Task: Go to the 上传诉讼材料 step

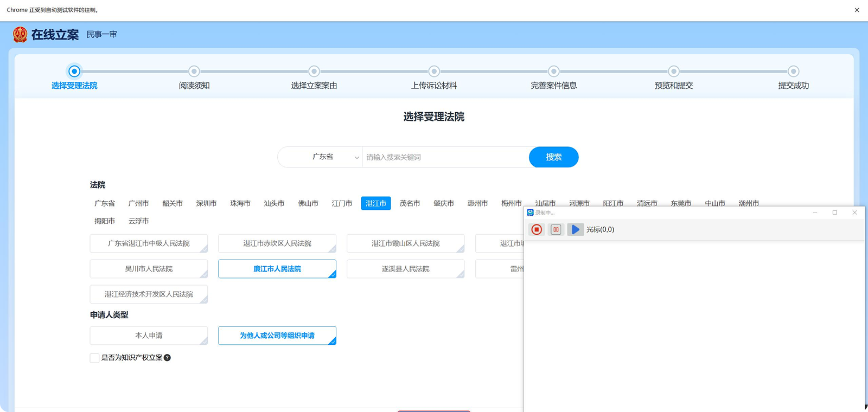Action: tap(434, 78)
